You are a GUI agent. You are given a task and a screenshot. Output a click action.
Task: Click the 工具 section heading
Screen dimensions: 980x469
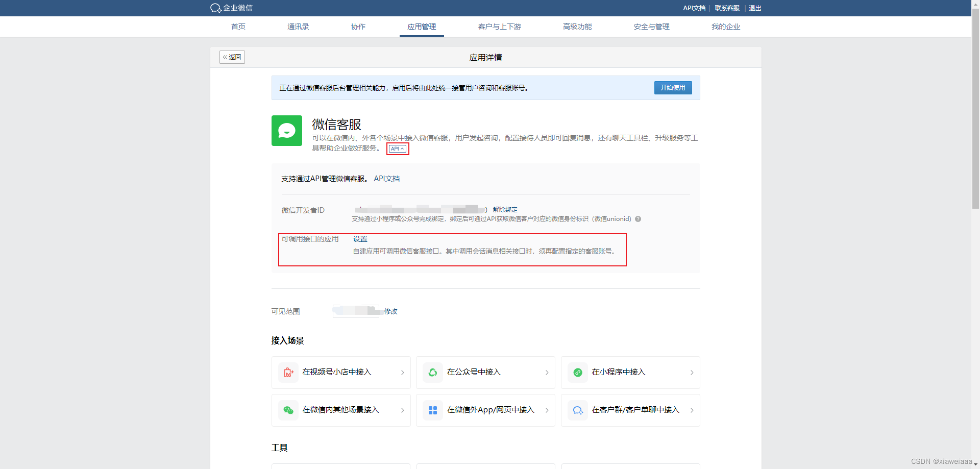(x=280, y=448)
